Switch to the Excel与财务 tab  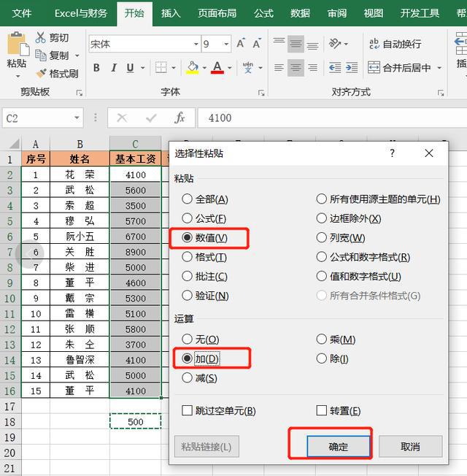(x=81, y=13)
